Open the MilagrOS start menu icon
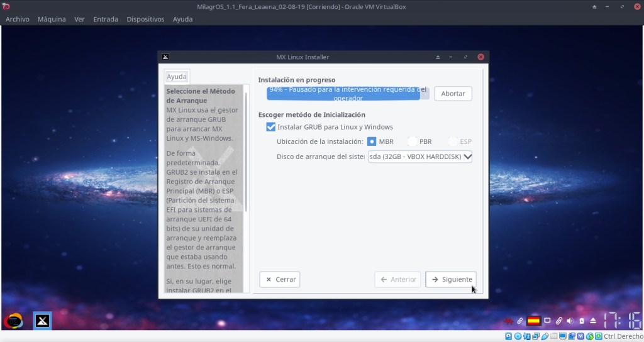Image resolution: width=644 pixels, height=342 pixels. tap(13, 321)
